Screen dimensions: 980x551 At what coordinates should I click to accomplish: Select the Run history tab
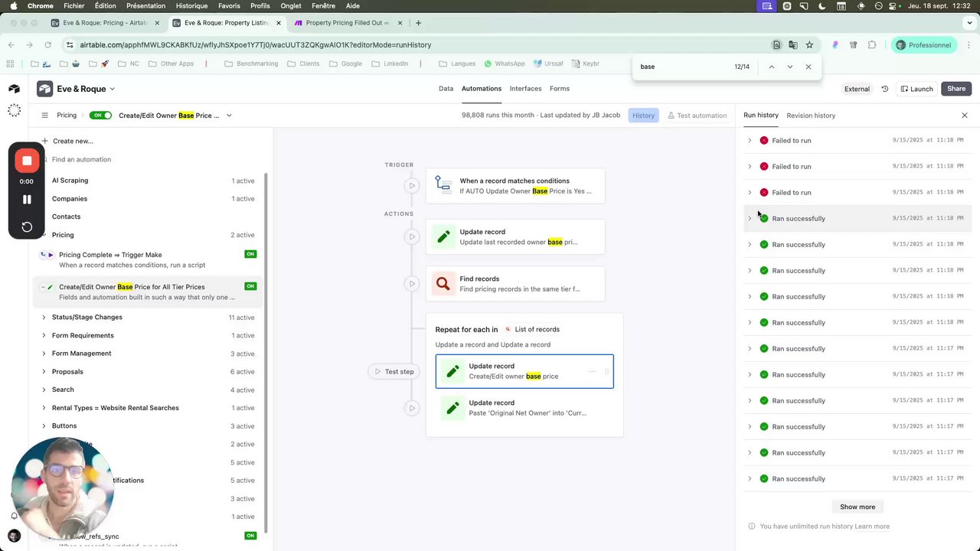pos(761,116)
